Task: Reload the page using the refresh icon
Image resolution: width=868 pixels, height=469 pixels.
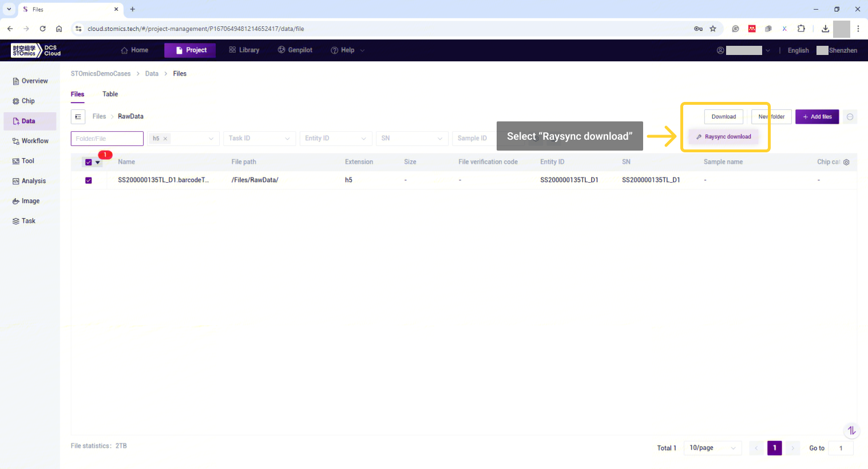Action: [42, 29]
